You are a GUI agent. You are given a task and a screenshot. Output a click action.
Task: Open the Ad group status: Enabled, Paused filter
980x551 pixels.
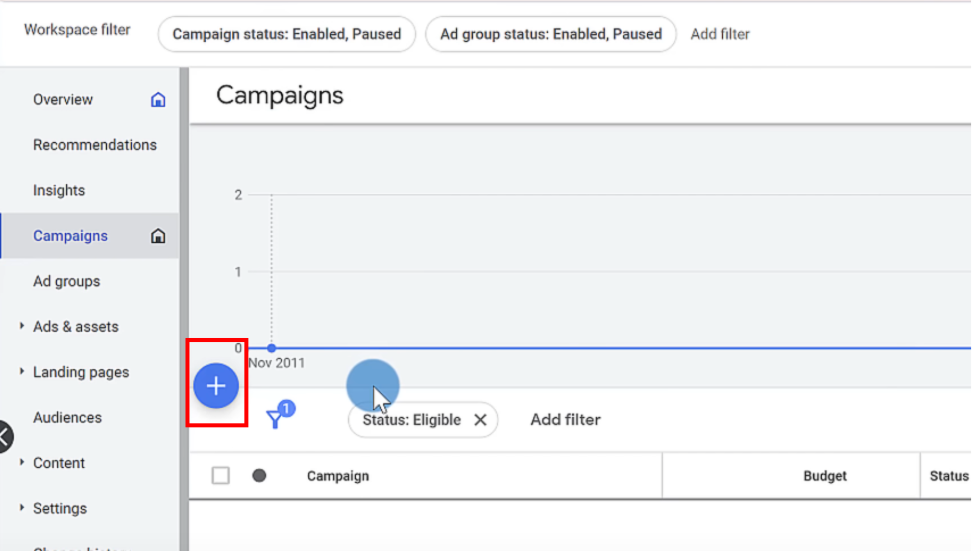pyautogui.click(x=551, y=34)
